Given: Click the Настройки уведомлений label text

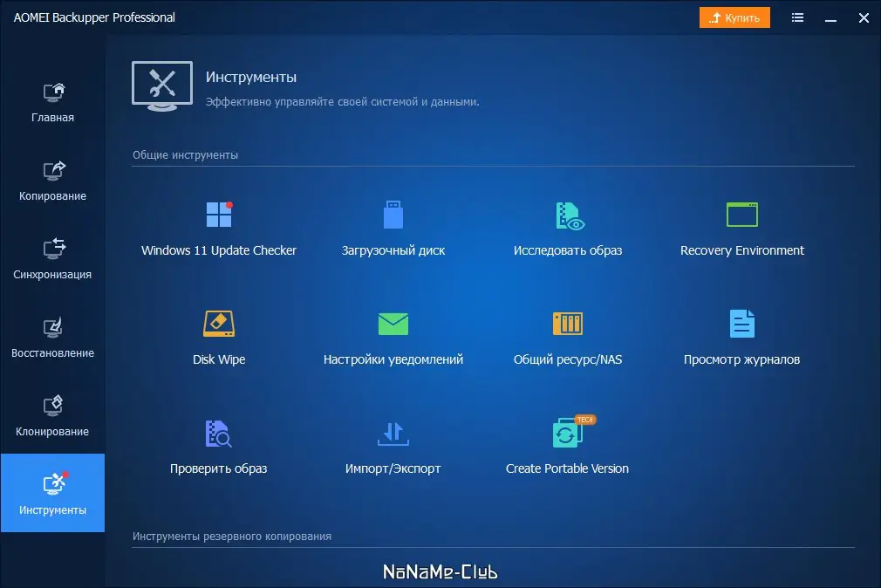Looking at the screenshot, I should point(393,359).
